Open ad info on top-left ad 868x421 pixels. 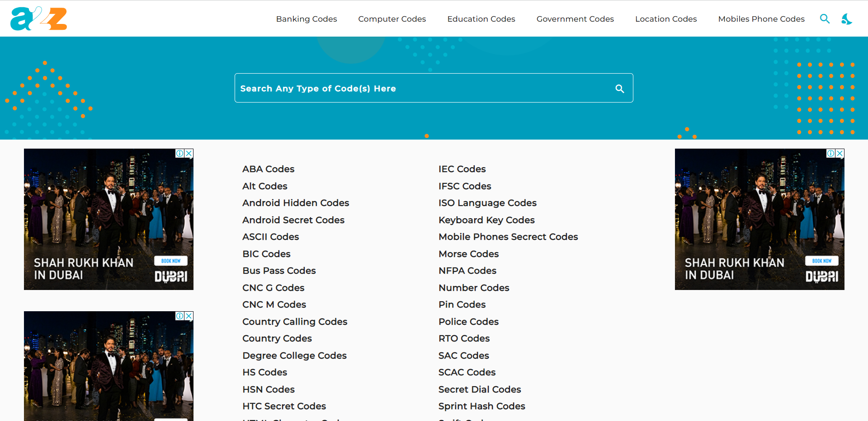click(x=180, y=154)
